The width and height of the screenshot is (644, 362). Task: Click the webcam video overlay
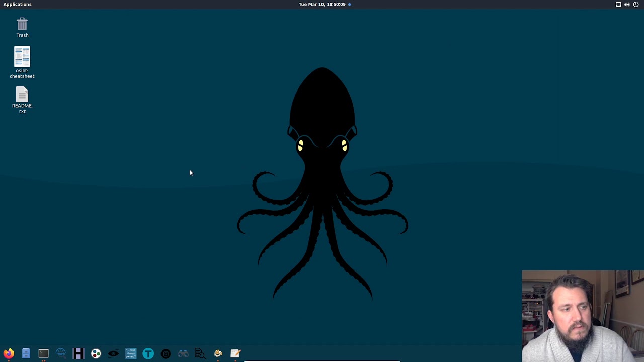pyautogui.click(x=583, y=316)
